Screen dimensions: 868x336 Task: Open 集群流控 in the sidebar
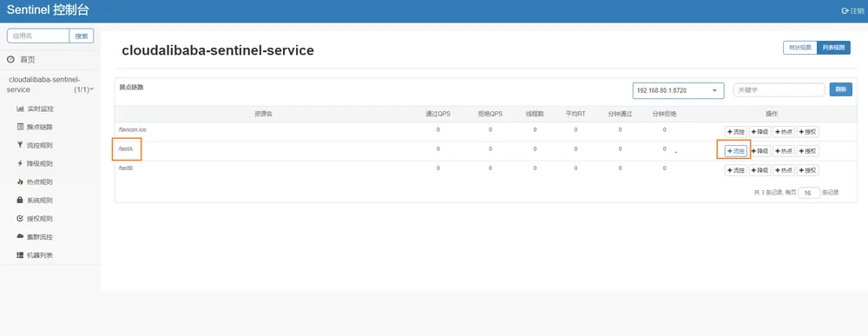36,236
